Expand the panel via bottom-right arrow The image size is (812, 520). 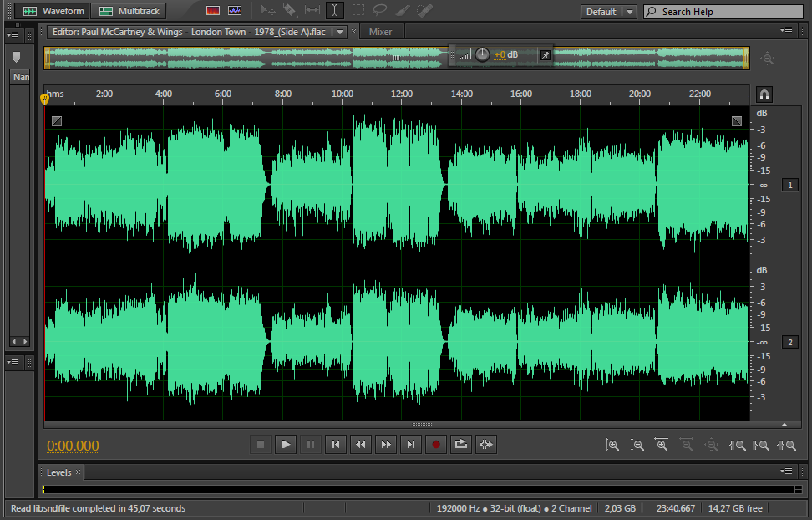(784, 424)
